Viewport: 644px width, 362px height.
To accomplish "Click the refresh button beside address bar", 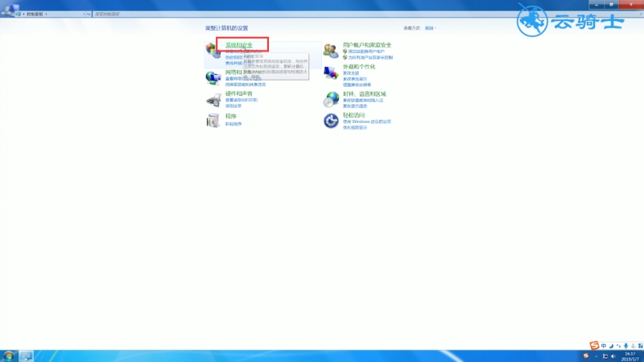I will 89,14.
